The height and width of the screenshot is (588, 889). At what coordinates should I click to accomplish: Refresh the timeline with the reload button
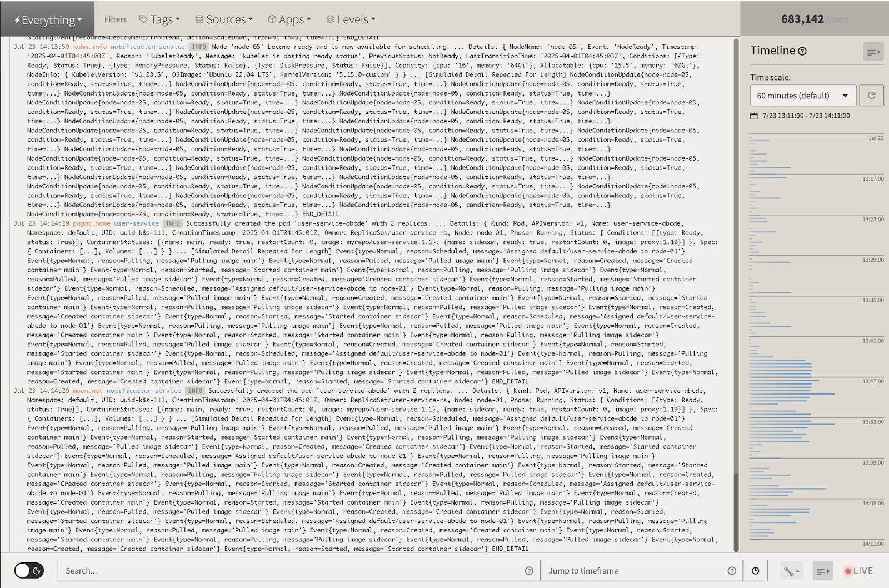pyautogui.click(x=871, y=96)
